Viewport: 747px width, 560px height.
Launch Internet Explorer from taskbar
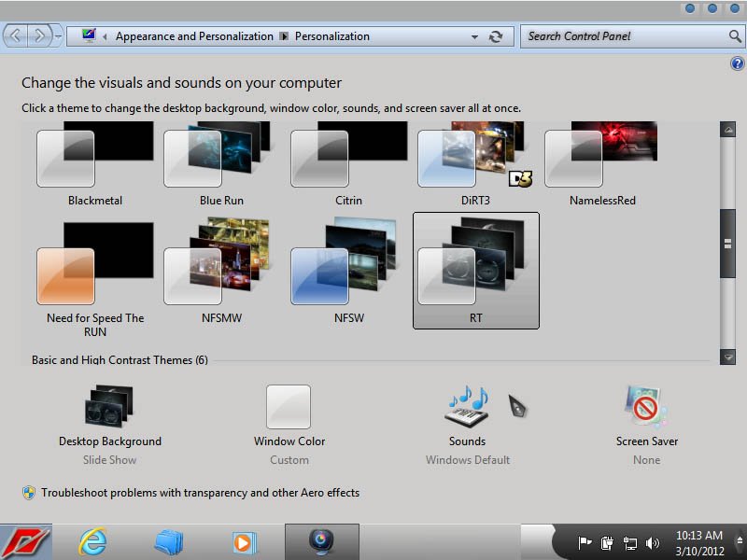tap(92, 542)
